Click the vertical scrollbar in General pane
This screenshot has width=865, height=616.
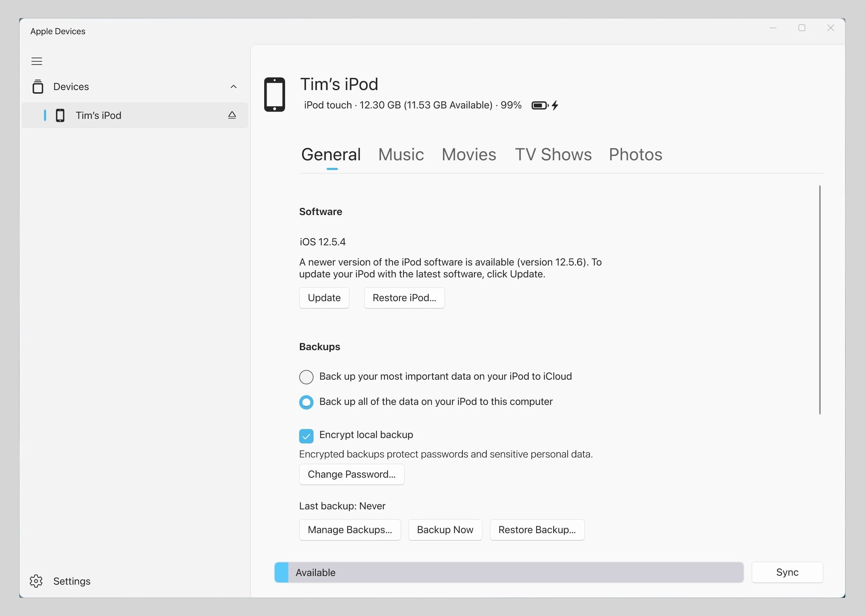click(x=820, y=300)
